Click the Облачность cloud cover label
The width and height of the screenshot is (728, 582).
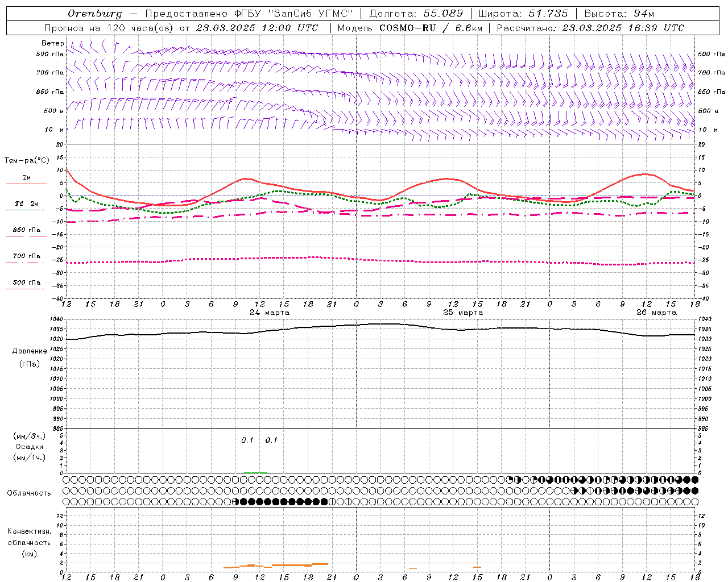[29, 493]
